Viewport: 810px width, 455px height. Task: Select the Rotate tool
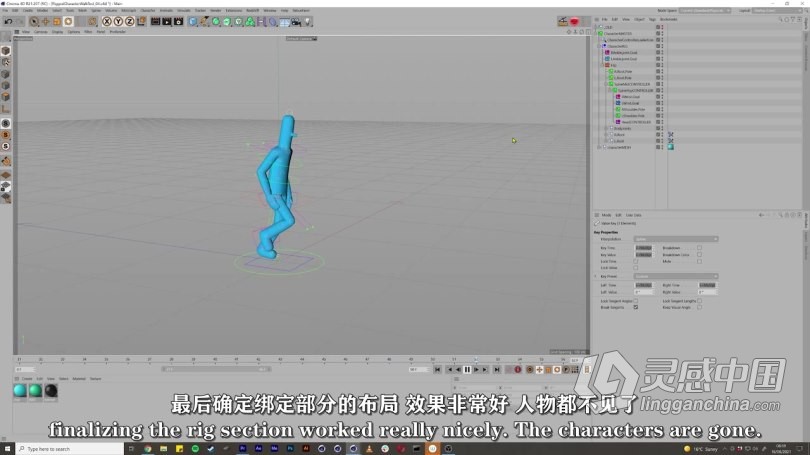click(x=68, y=22)
